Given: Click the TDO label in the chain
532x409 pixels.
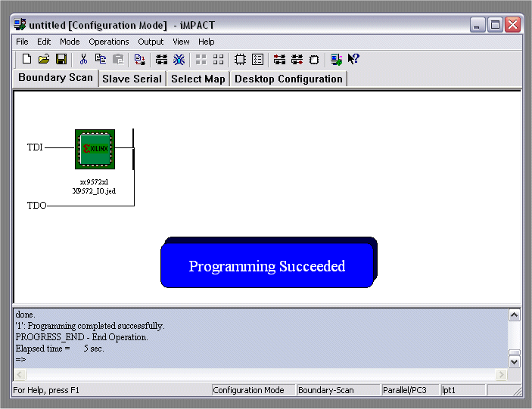Looking at the screenshot, I should (36, 206).
